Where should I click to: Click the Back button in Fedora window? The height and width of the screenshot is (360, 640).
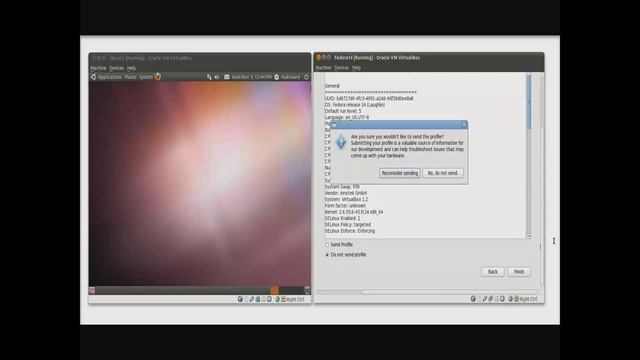[493, 272]
